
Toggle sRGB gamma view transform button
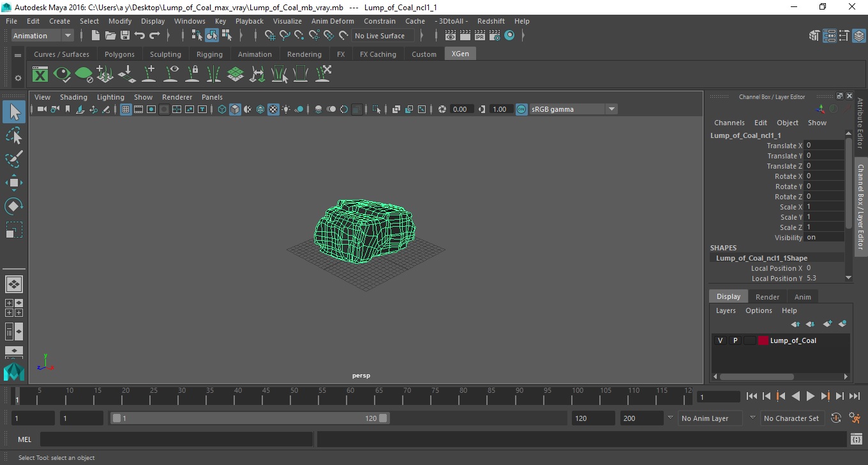point(521,109)
